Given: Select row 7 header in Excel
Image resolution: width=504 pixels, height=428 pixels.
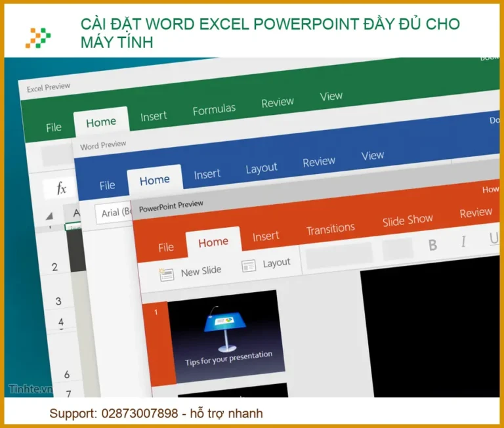Looking at the screenshot, I should [x=68, y=393].
